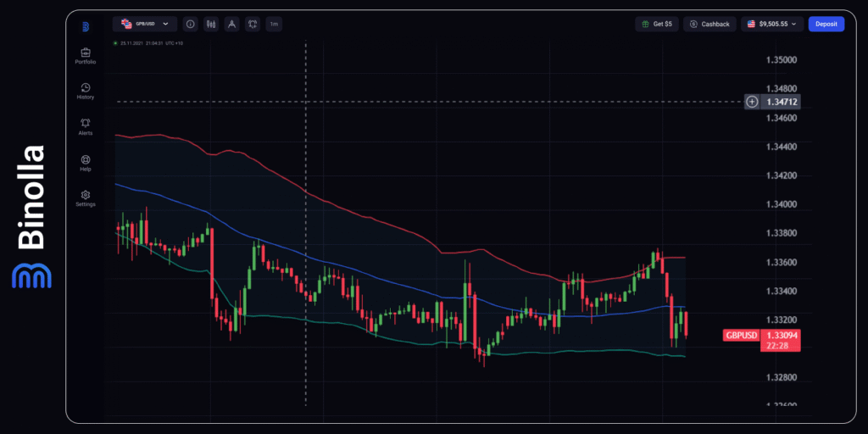Image resolution: width=868 pixels, height=434 pixels.
Task: Click the Binolla logo icon in sidebar
Action: (x=86, y=26)
